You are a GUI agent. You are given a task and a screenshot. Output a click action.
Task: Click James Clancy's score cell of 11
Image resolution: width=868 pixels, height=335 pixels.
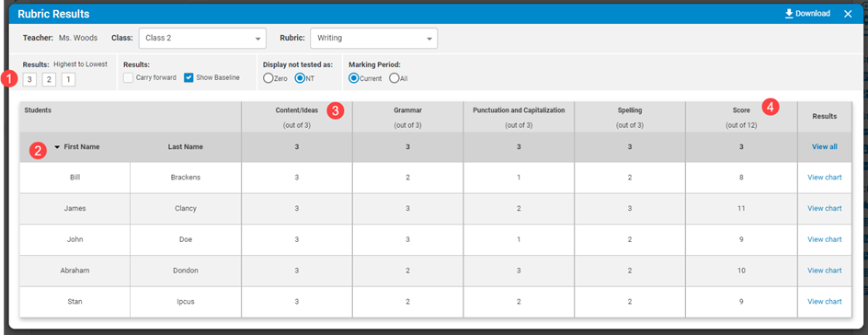click(741, 209)
